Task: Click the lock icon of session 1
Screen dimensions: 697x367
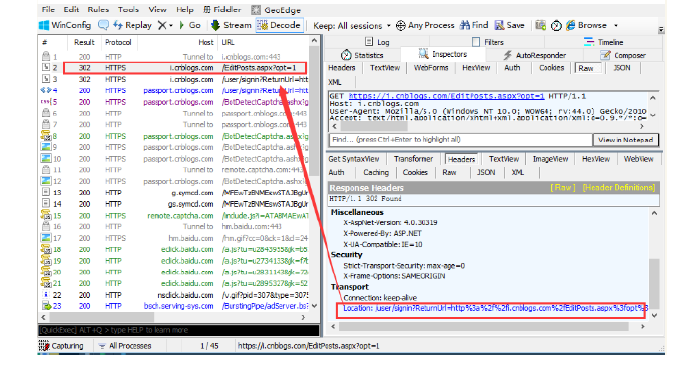Action: [x=46, y=56]
